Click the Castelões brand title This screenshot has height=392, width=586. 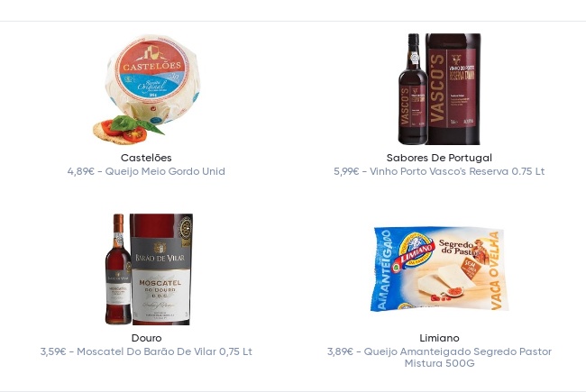click(x=146, y=158)
